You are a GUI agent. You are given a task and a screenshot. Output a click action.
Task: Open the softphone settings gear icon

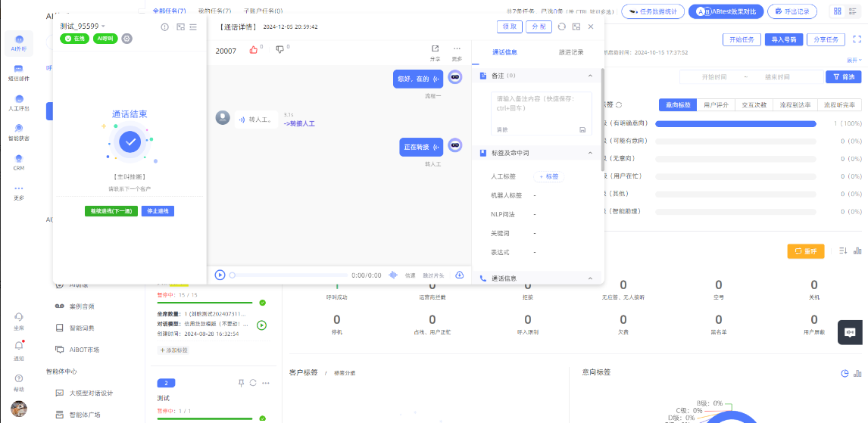click(x=126, y=39)
